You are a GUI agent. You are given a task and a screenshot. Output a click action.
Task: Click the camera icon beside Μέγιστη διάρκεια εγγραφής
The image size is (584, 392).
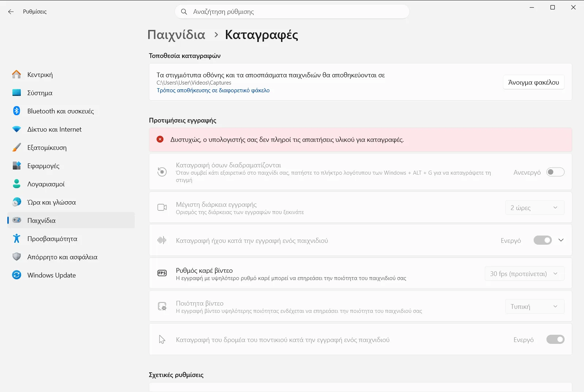[162, 207]
